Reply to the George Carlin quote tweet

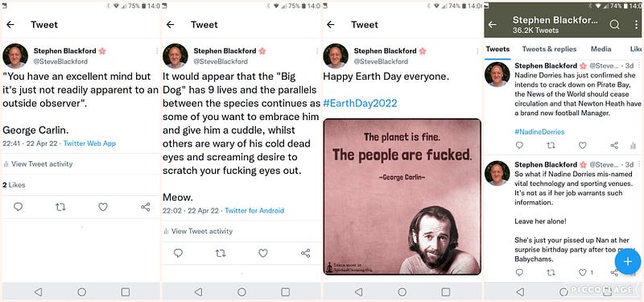[18, 207]
